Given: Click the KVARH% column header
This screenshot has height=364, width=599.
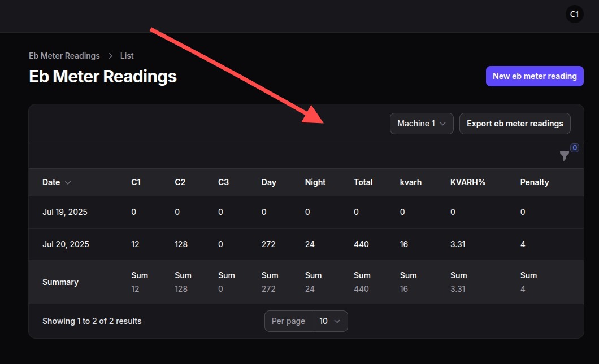Looking at the screenshot, I should pos(467,182).
